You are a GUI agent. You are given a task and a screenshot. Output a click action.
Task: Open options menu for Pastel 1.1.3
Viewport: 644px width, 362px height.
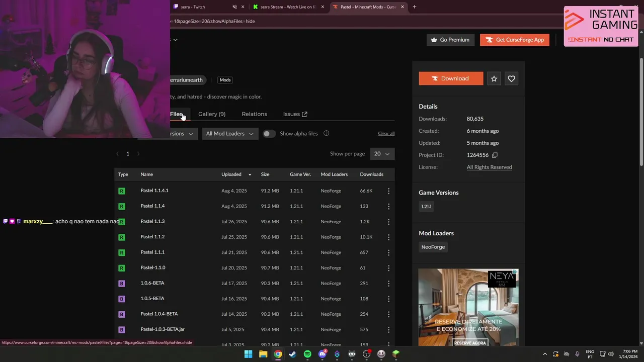click(x=388, y=222)
